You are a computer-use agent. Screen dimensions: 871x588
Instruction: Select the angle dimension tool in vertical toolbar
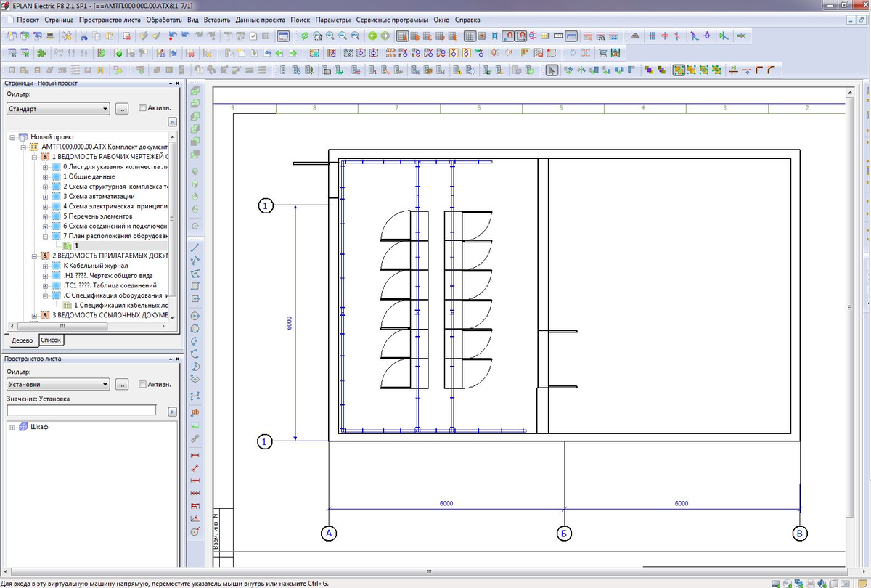tap(195, 518)
